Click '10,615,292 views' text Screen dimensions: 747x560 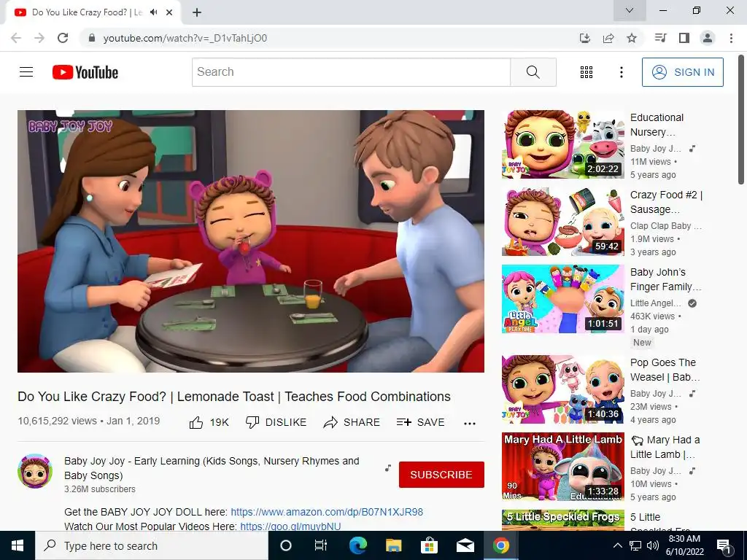57,421
